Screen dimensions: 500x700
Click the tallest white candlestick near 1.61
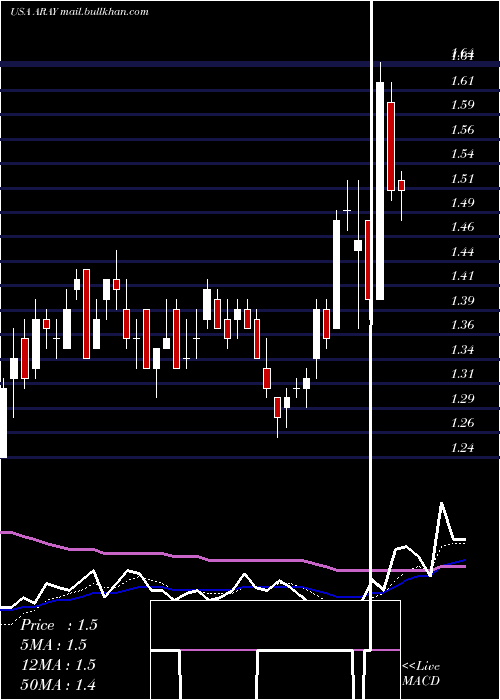380,191
